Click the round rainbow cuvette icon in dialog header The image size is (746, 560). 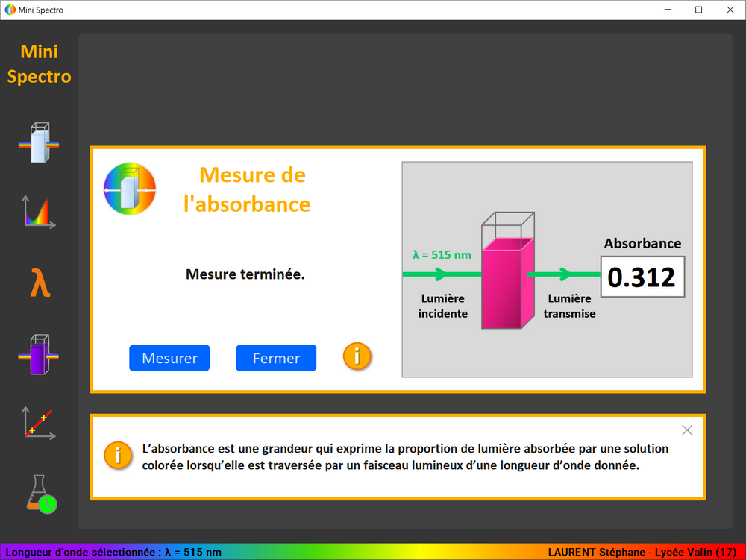click(130, 189)
